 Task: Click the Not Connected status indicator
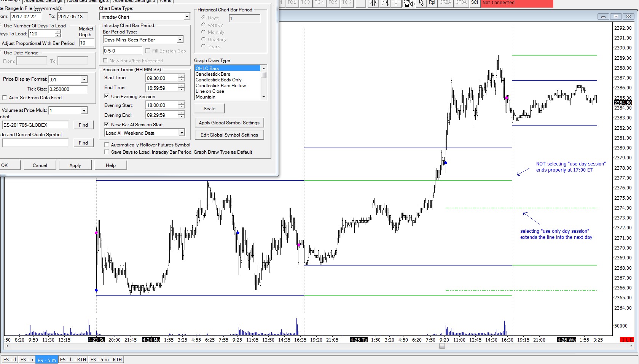coord(517,3)
